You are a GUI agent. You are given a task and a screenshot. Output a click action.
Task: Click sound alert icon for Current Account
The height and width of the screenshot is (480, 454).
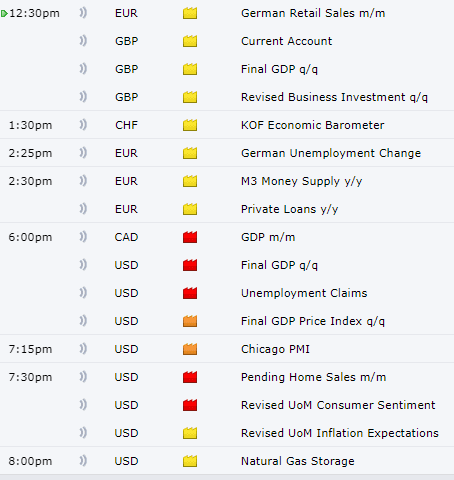(83, 41)
